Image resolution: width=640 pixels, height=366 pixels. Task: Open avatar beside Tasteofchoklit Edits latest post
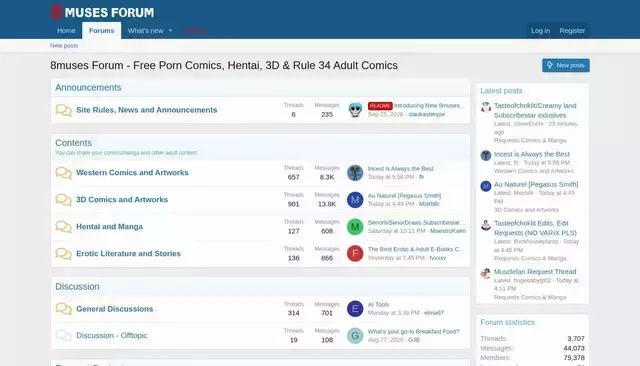(x=486, y=225)
